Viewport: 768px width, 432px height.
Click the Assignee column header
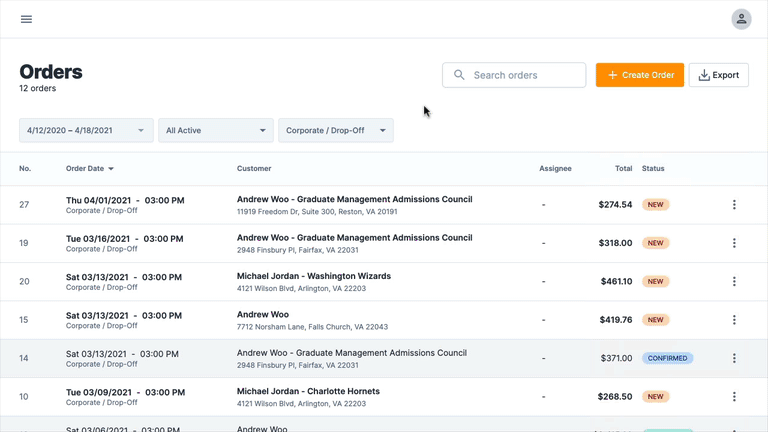[x=555, y=168]
